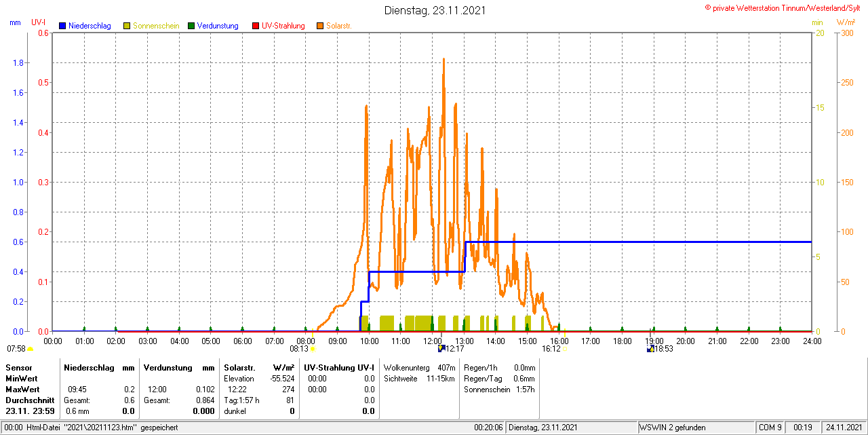Screen dimensions: 868x435
Task: Click the 18:00 label on time axis
Action: (623, 341)
